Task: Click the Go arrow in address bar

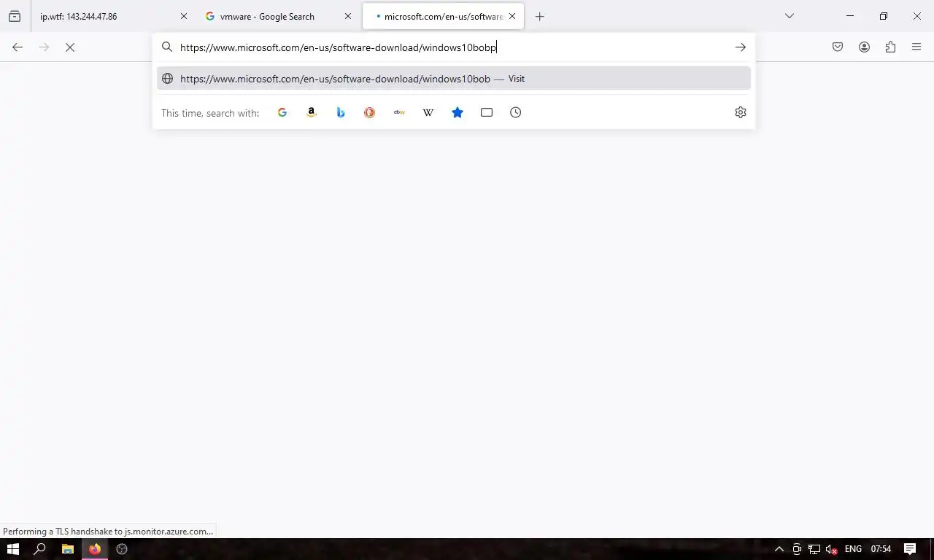Action: (x=740, y=47)
